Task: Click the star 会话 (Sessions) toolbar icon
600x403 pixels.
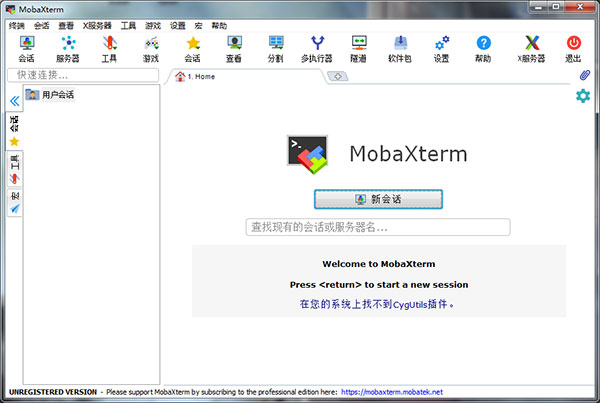Action: [193, 49]
